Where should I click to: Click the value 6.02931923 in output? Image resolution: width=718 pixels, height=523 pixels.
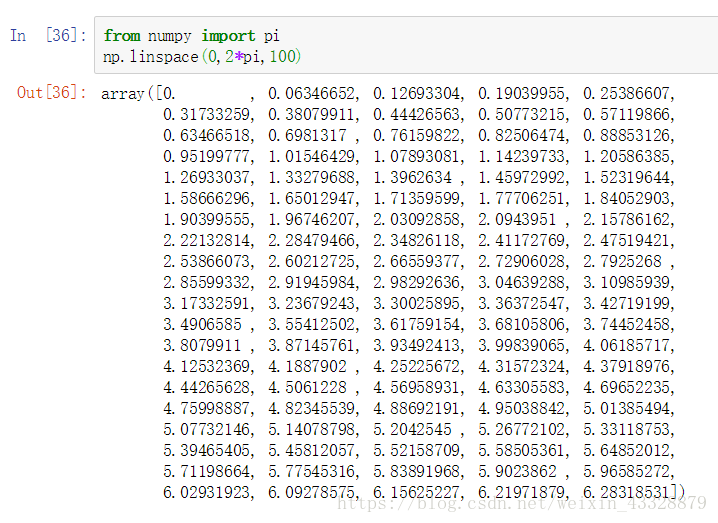[x=206, y=493]
